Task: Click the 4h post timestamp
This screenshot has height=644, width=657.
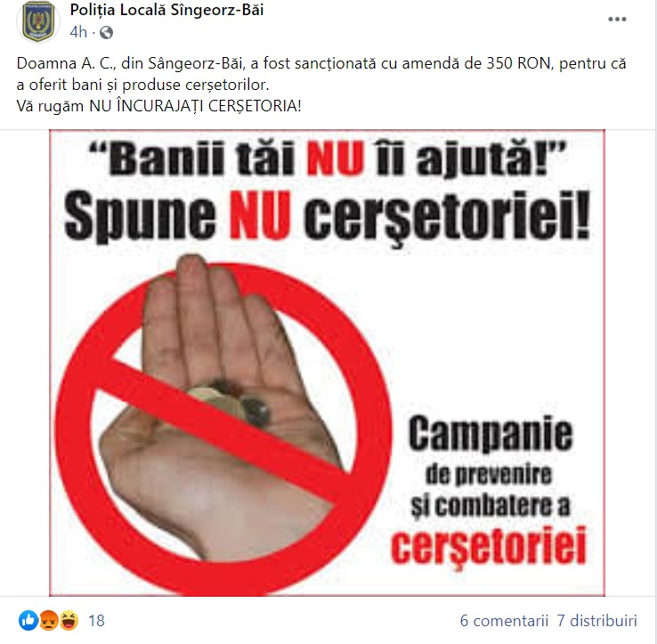Action: 78,32
